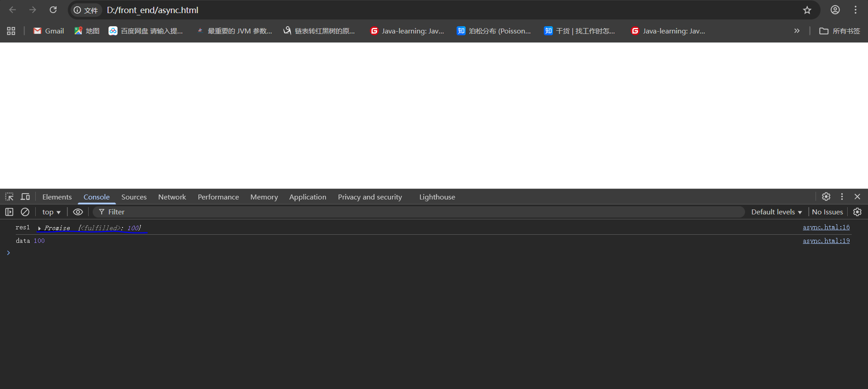Open the second Java-learning bookmark

668,31
